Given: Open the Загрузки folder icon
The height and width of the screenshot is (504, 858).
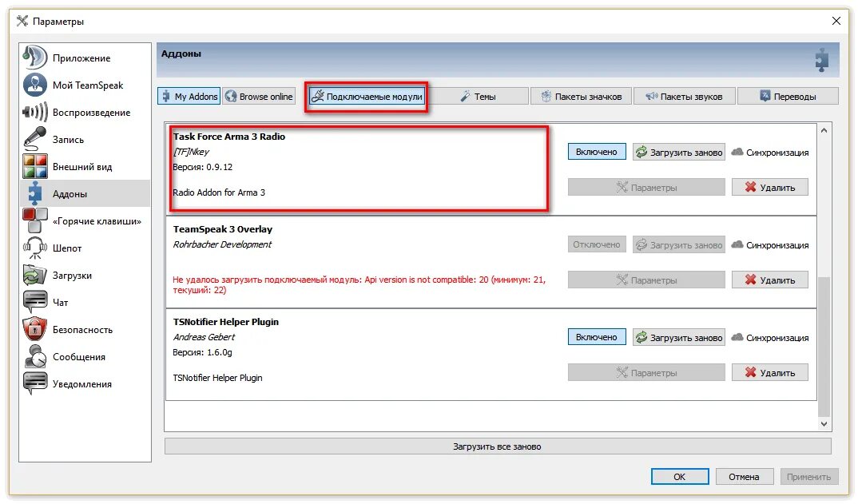Looking at the screenshot, I should click(x=35, y=276).
